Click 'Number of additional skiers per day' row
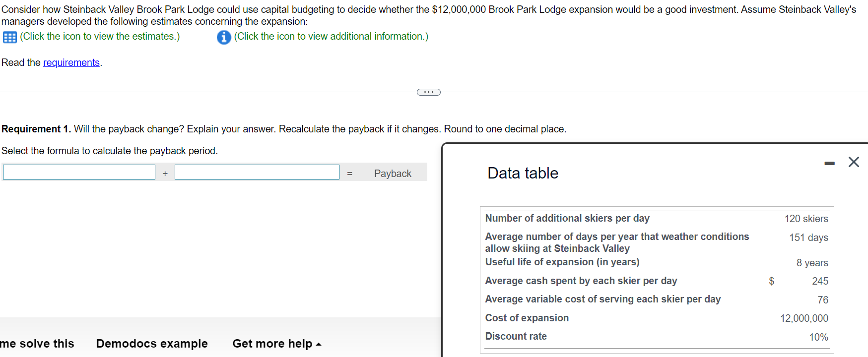 coord(657,219)
